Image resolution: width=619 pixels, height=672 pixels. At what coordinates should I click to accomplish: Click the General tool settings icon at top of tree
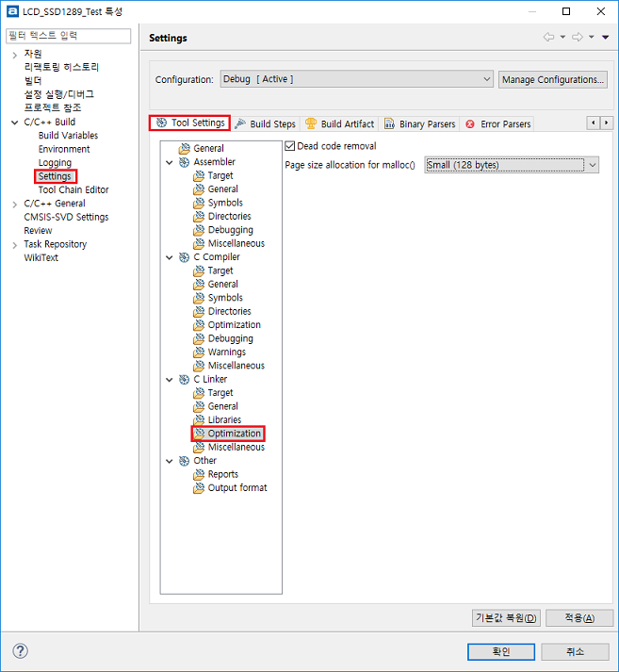point(185,148)
